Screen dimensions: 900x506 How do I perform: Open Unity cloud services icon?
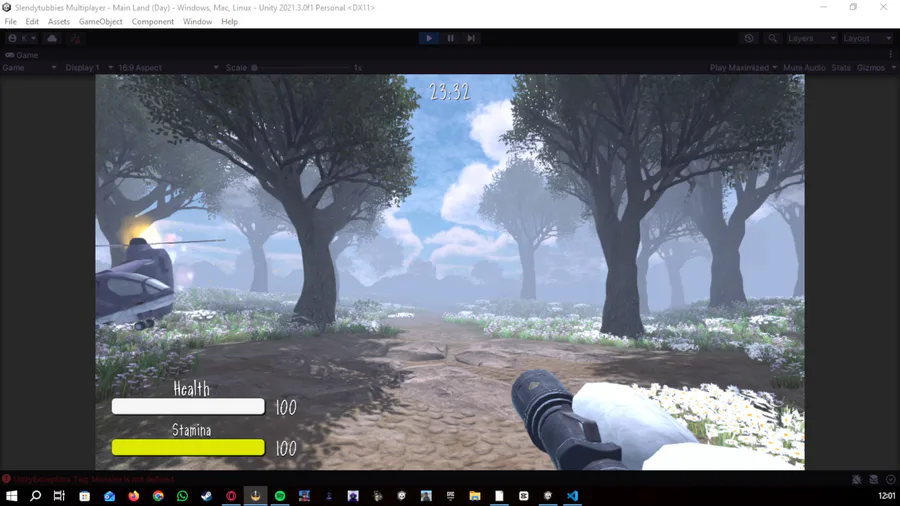click(52, 38)
